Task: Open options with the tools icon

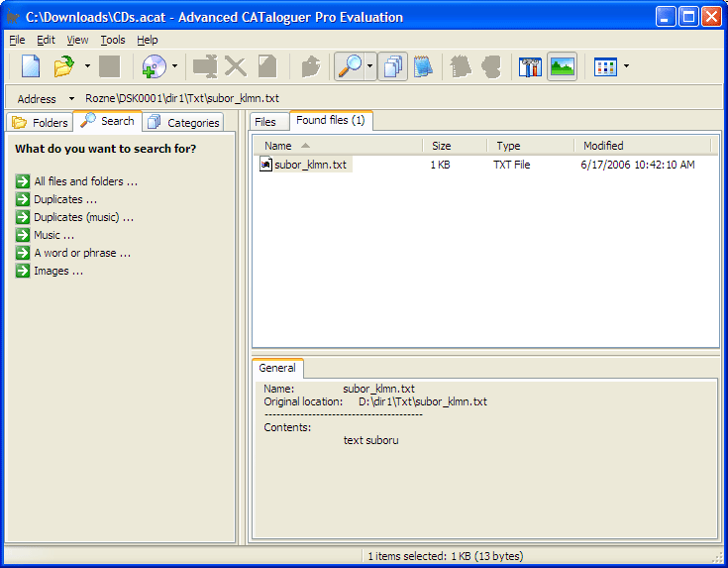Action: (x=530, y=66)
